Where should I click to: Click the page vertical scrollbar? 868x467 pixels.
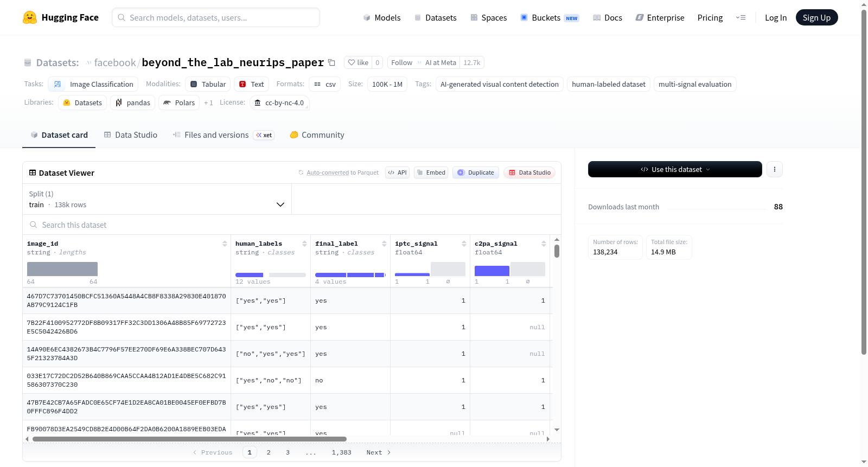864,182
